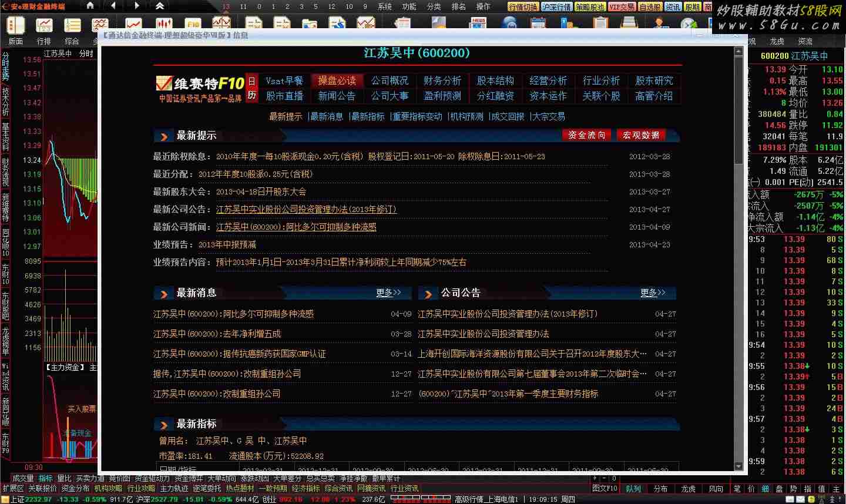The height and width of the screenshot is (504, 846).
Task: Select the 分时走势 left sidebar tab
Action: point(5,66)
